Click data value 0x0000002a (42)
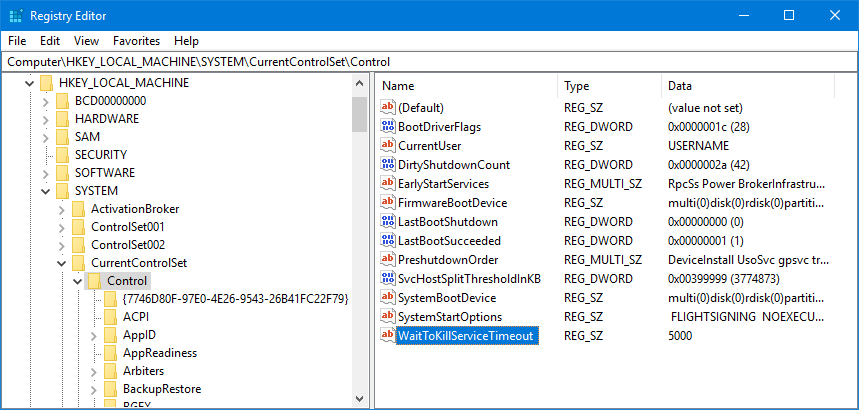This screenshot has height=410, width=859. click(x=709, y=164)
